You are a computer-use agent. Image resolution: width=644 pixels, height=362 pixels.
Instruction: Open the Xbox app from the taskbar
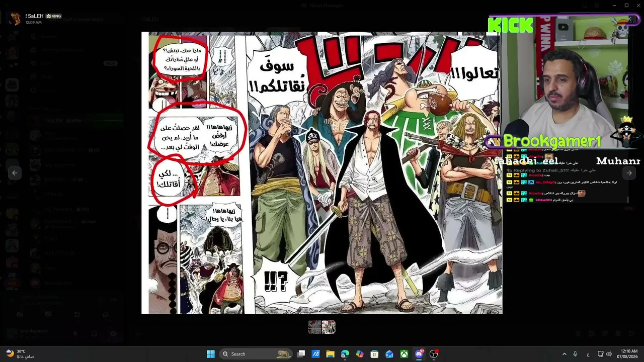pyautogui.click(x=404, y=354)
